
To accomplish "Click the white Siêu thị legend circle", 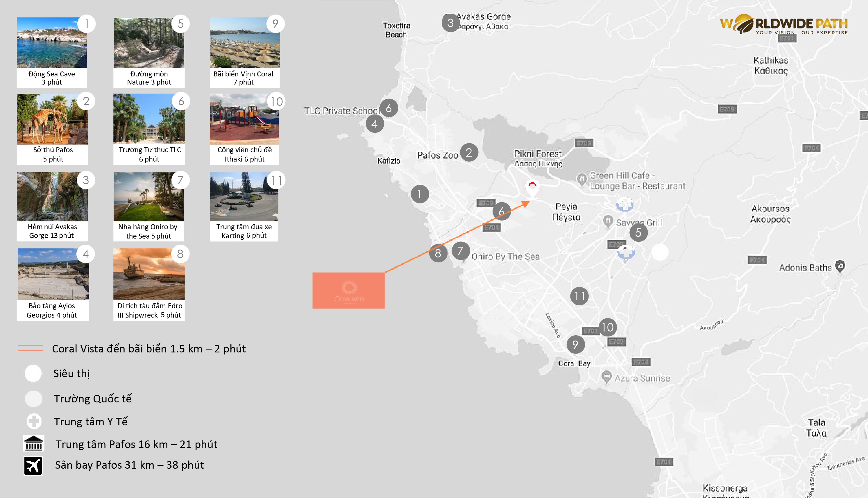I will pos(33,373).
